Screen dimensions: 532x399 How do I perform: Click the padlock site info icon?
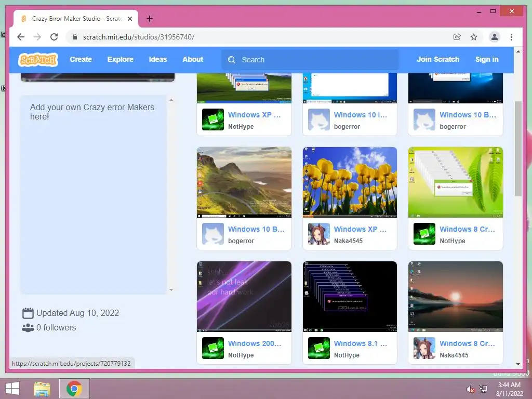[x=75, y=37]
